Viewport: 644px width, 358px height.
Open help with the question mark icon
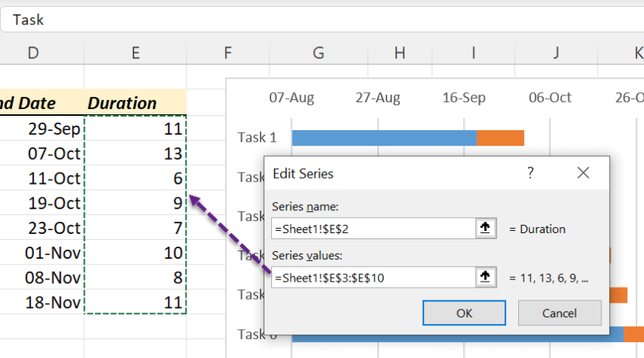[530, 173]
